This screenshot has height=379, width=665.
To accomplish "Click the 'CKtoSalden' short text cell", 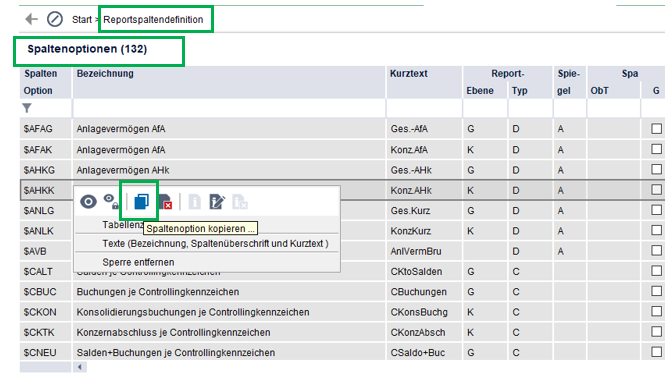I will (x=424, y=272).
